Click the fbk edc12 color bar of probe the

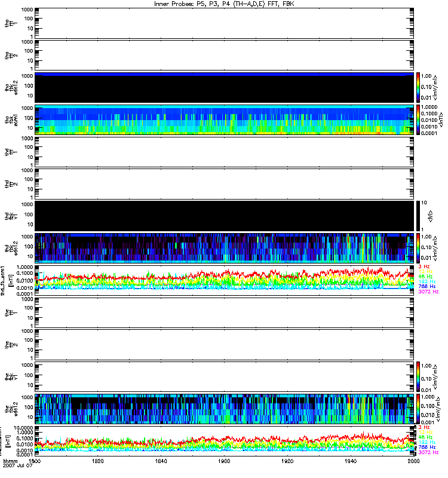pos(418,409)
